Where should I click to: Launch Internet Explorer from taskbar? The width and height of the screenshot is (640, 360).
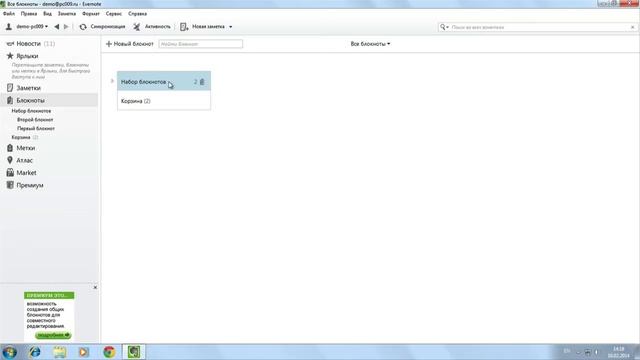(x=35, y=352)
